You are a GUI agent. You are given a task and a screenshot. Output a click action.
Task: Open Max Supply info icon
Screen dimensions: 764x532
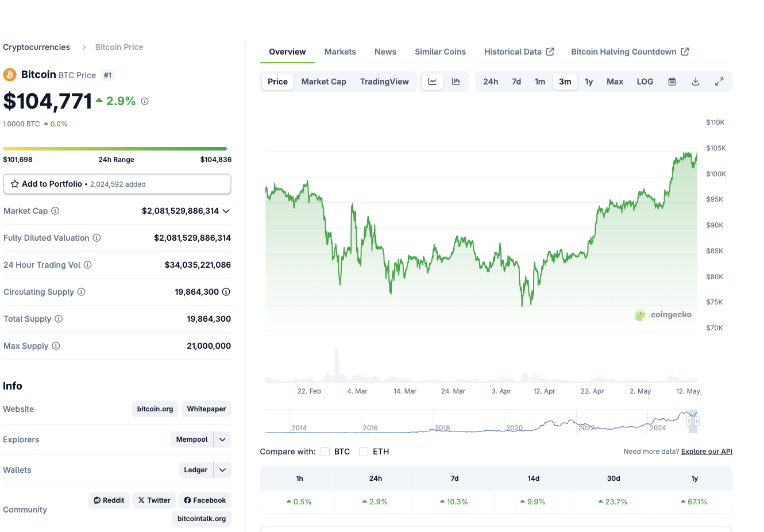click(56, 346)
